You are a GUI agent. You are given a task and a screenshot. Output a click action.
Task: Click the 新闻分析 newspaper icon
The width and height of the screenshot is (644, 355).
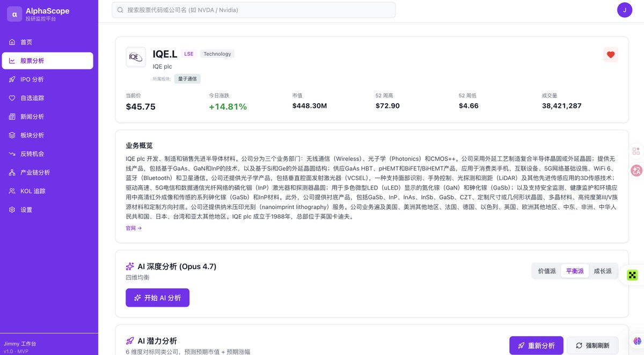coord(12,117)
